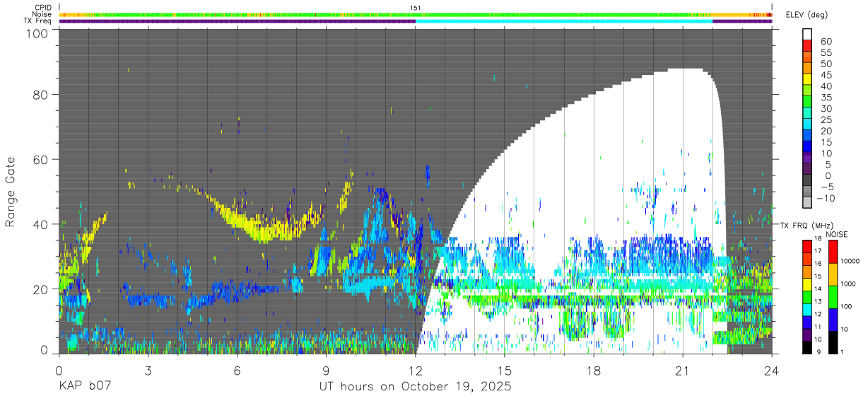Image resolution: width=868 pixels, height=401 pixels.
Task: Click the 18 tick on the UT hours axis
Action: [x=594, y=371]
